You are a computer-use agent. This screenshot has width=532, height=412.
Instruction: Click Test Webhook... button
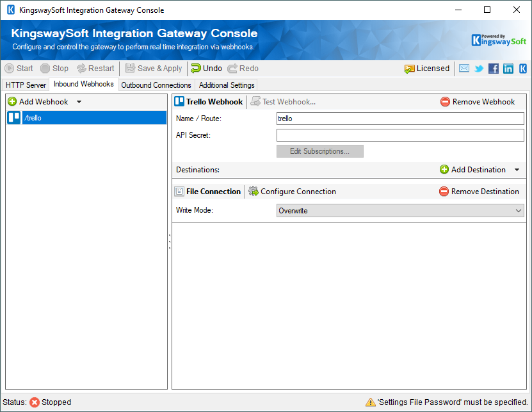click(283, 101)
